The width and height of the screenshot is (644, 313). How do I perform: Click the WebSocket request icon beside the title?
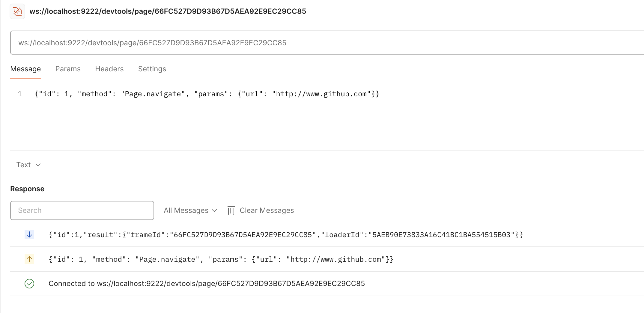17,11
